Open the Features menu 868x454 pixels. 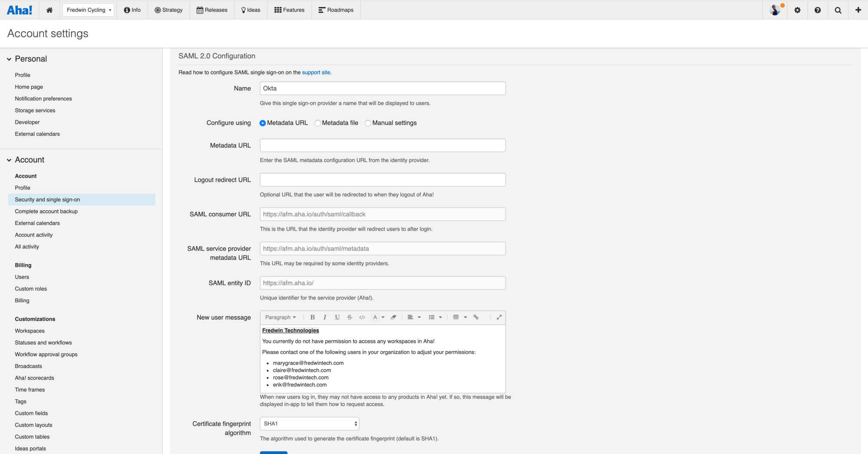289,10
